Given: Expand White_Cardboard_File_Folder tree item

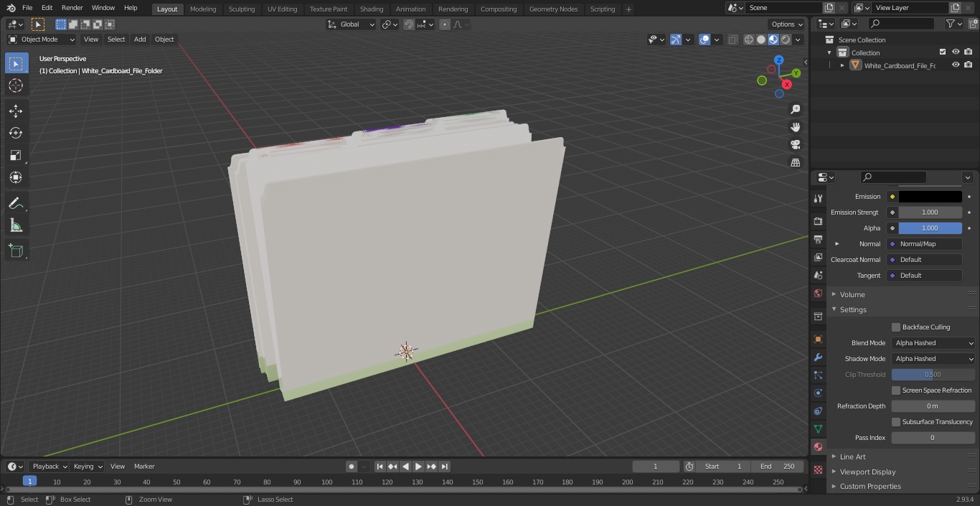Looking at the screenshot, I should (x=842, y=65).
